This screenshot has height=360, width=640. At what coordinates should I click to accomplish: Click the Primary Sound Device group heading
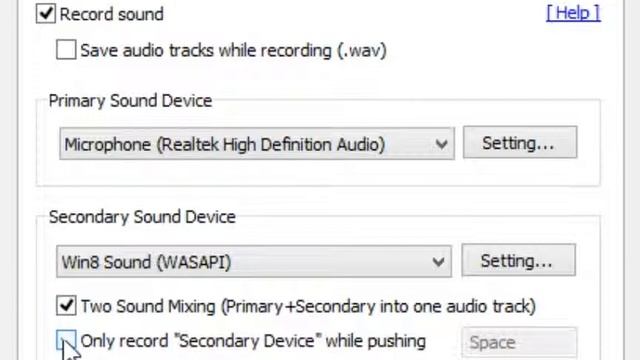131,101
